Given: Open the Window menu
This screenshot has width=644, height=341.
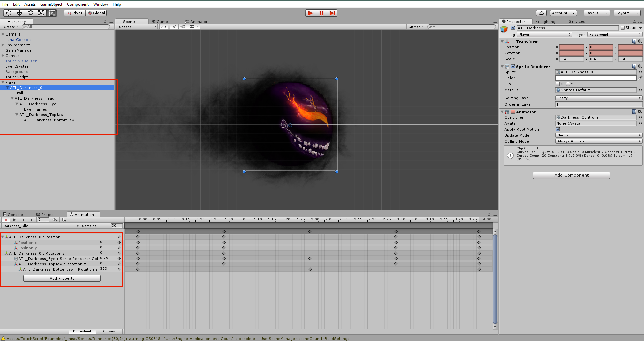Looking at the screenshot, I should pos(100,4).
